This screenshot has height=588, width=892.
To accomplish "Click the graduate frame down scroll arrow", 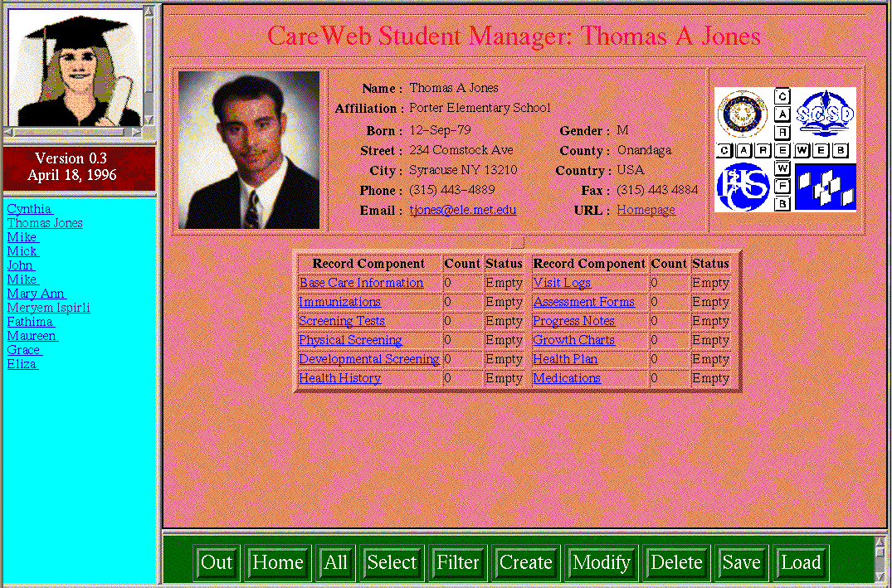I will 149,120.
